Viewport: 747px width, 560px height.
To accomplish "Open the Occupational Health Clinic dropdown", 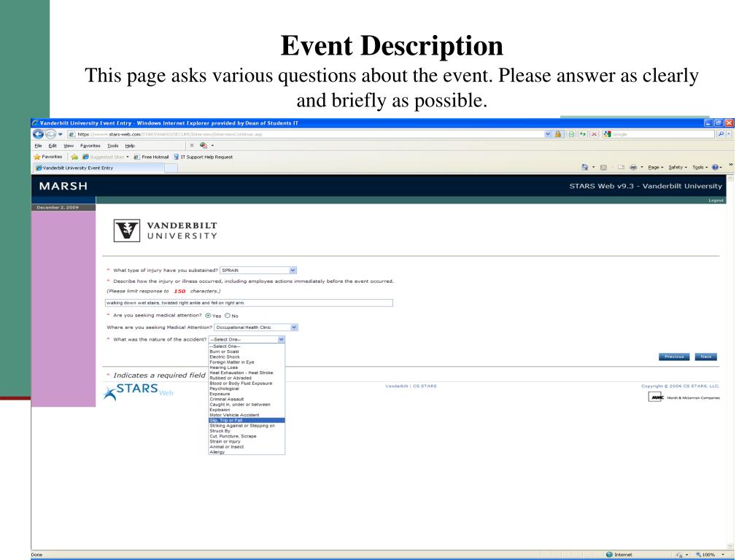I will [256, 327].
